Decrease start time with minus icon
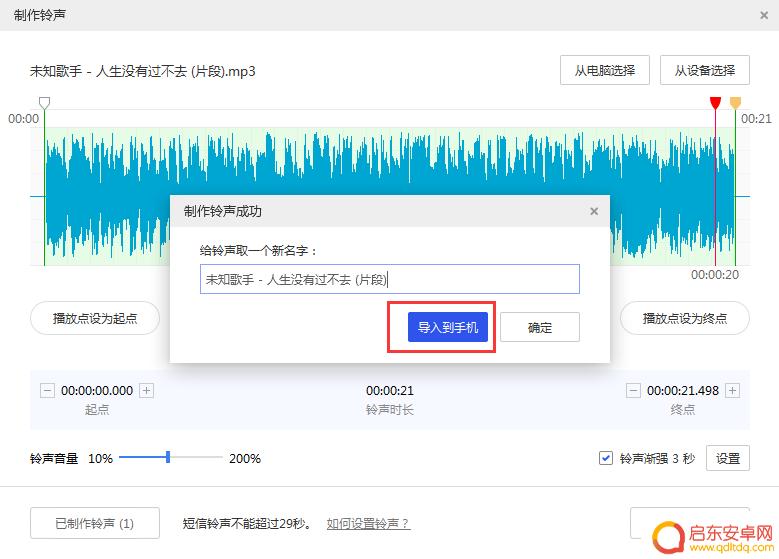 [x=47, y=391]
